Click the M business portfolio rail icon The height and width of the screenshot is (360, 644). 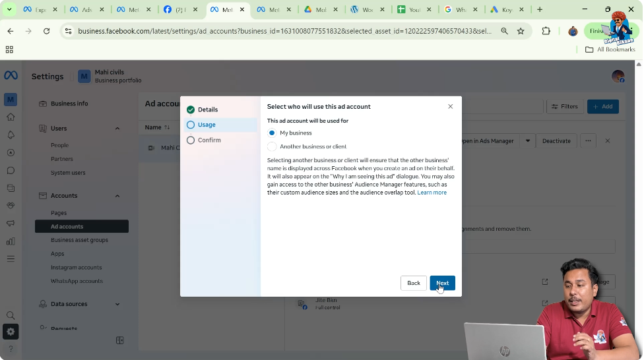tap(11, 100)
